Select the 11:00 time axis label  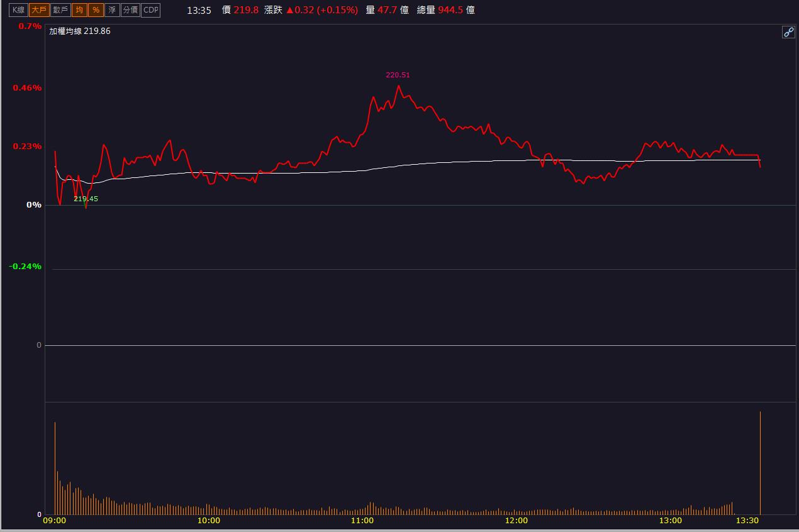point(362,521)
